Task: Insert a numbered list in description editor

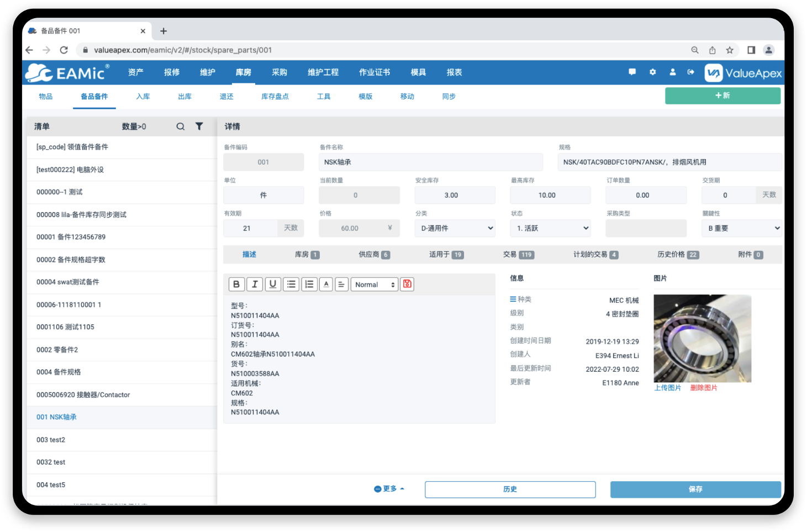Action: (309, 284)
